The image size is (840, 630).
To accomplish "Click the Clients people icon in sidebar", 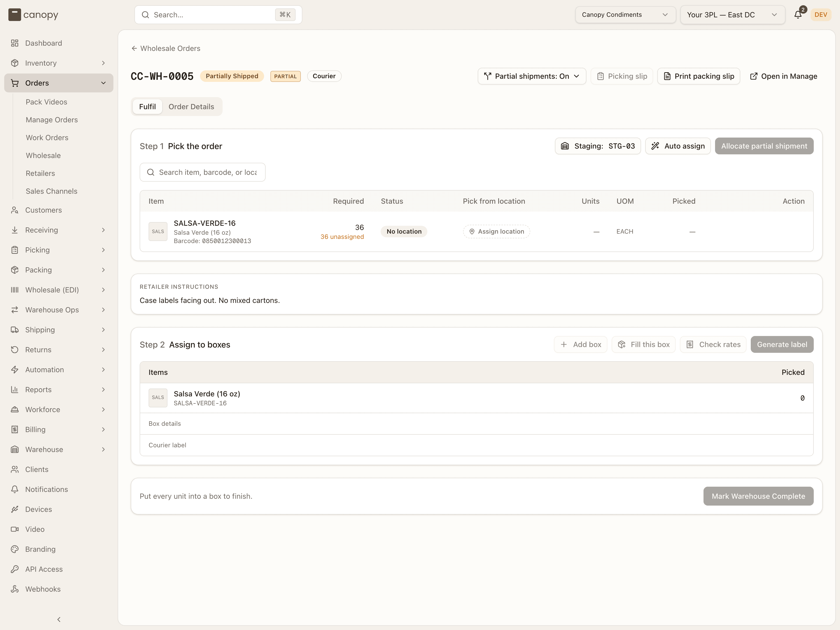I will (x=15, y=469).
